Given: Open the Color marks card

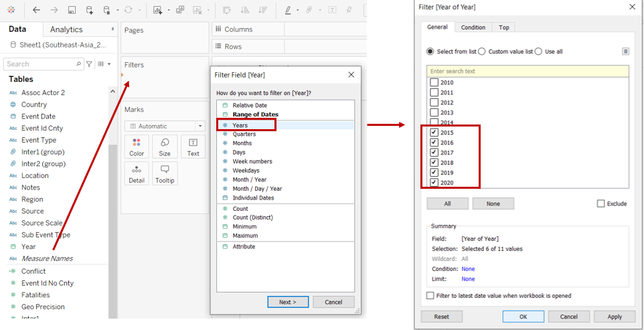Looking at the screenshot, I should pyautogui.click(x=137, y=147).
